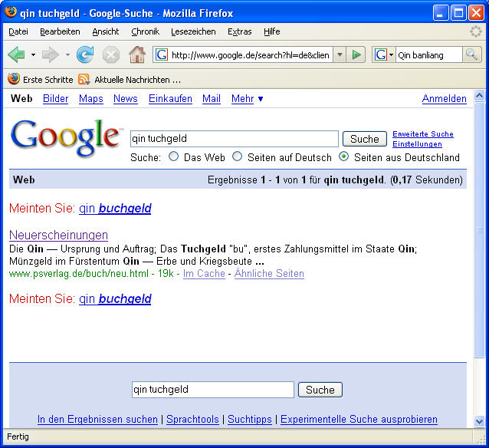
Task: Click the RSS feed icon for Aktuelle Nachrichten
Action: (x=84, y=80)
